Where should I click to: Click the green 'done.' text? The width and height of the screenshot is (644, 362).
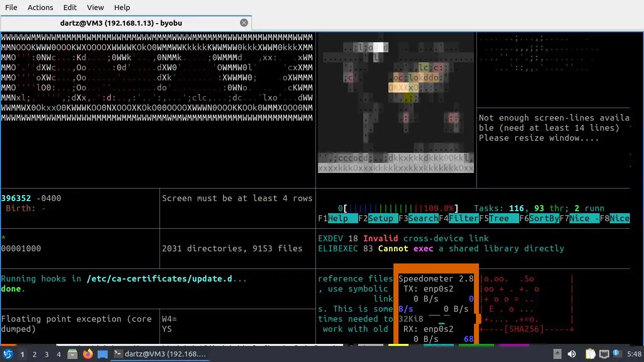(14, 289)
